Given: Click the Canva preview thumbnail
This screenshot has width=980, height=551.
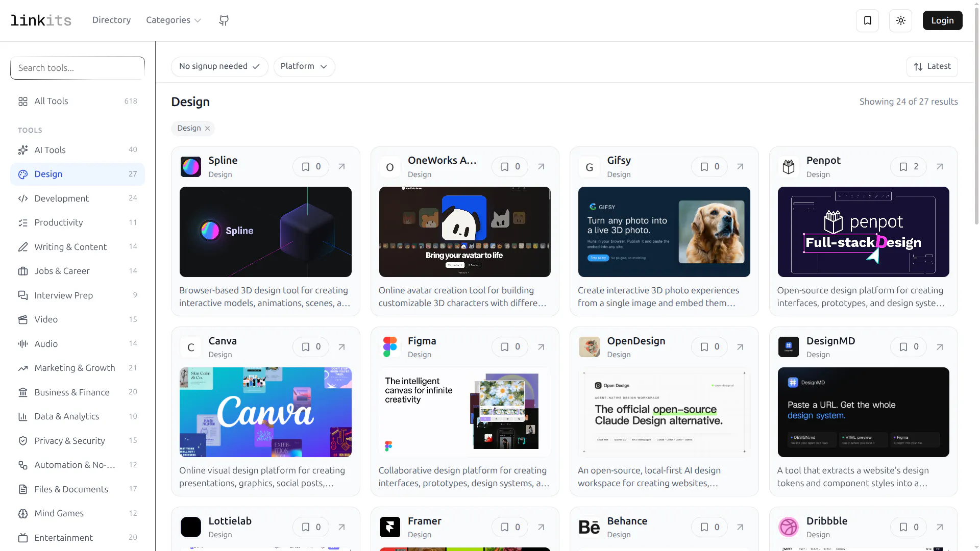Looking at the screenshot, I should (x=265, y=412).
